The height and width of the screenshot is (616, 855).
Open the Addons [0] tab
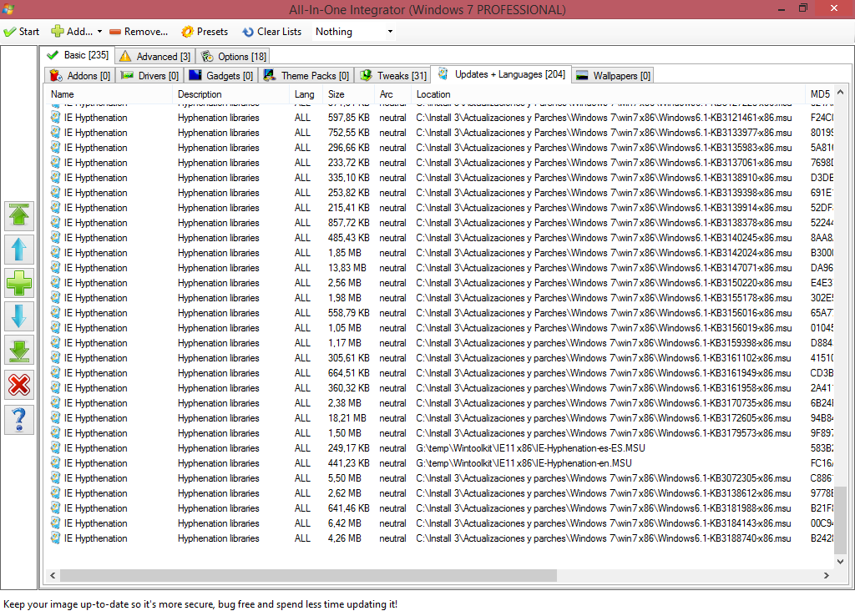click(79, 76)
